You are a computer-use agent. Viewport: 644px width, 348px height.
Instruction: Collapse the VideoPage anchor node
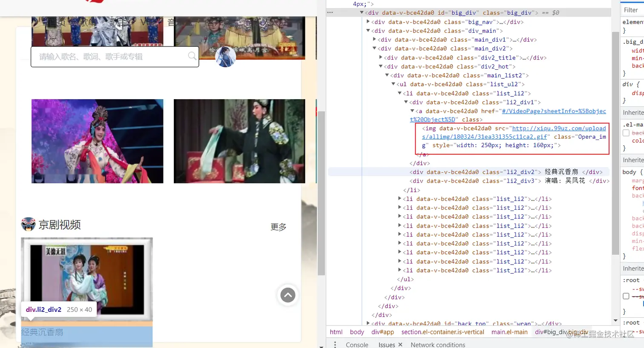[412, 111]
